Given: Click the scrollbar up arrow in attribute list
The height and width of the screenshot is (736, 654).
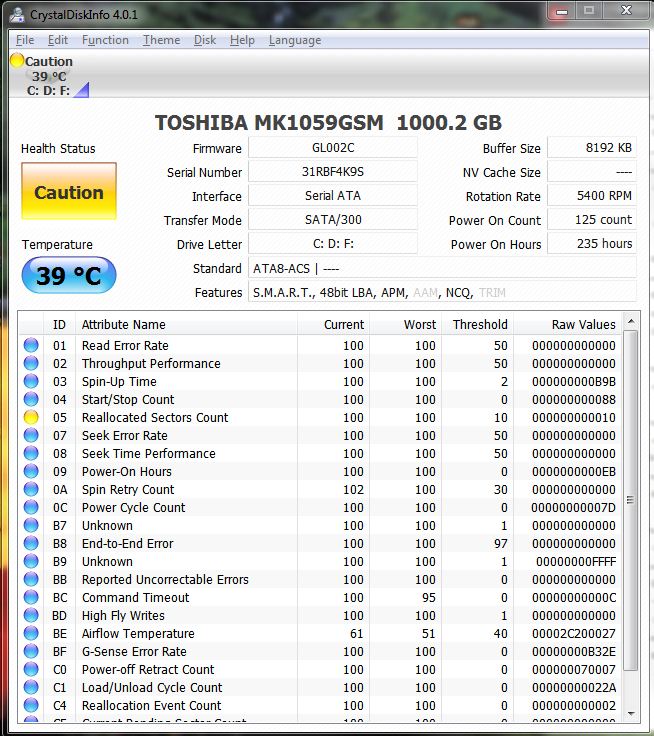Looking at the screenshot, I should (x=631, y=322).
